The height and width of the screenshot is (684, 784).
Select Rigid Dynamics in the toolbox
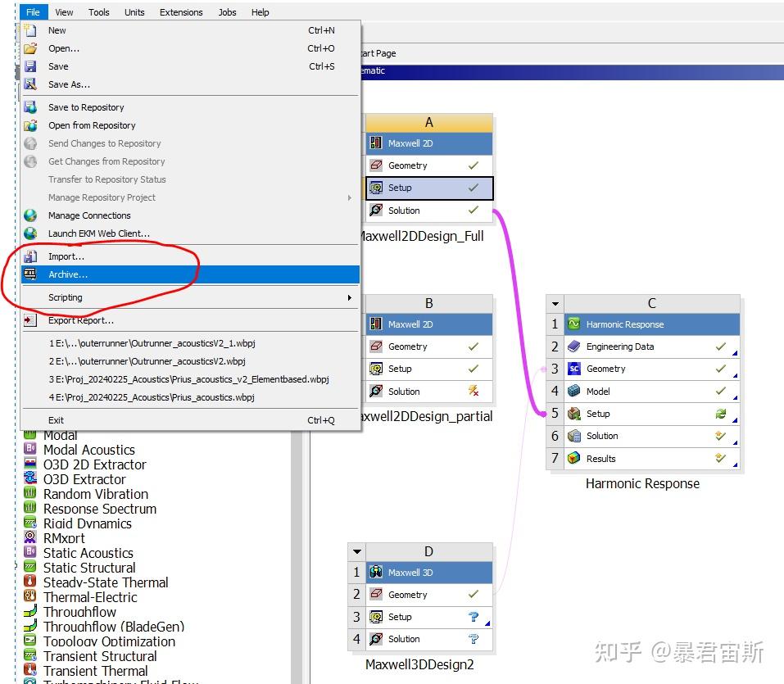pos(85,523)
